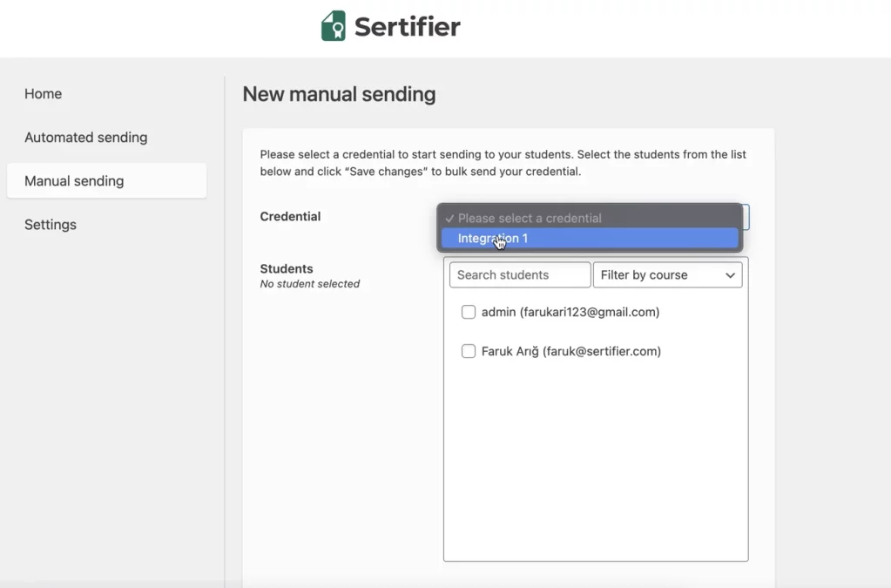891x588 pixels.
Task: Focus the Search students field
Action: tap(520, 275)
